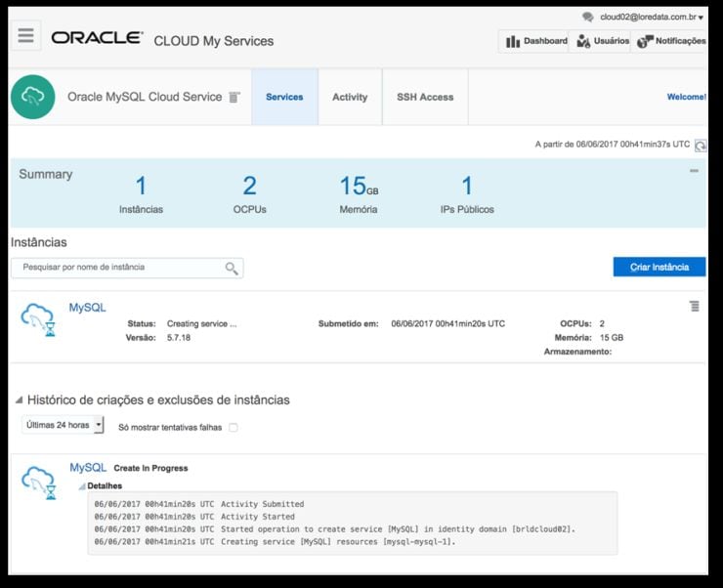The image size is (723, 588).
Task: Click the search magnifier icon
Action: click(232, 268)
